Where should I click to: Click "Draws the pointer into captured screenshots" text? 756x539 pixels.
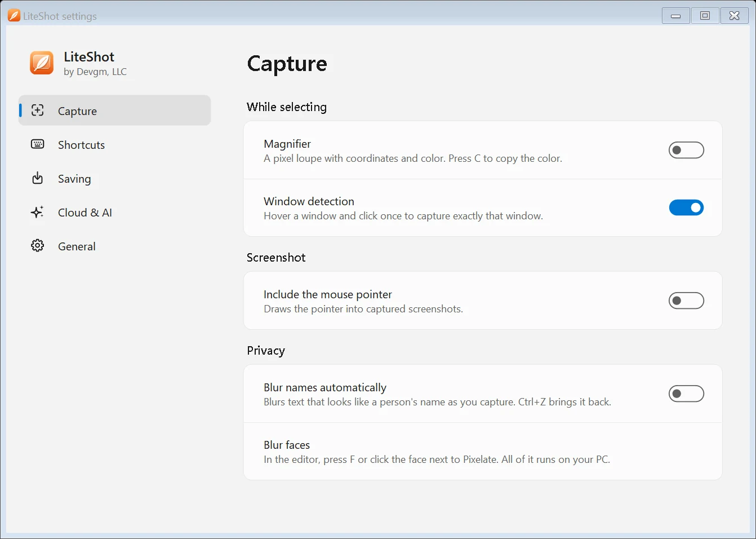click(x=363, y=309)
